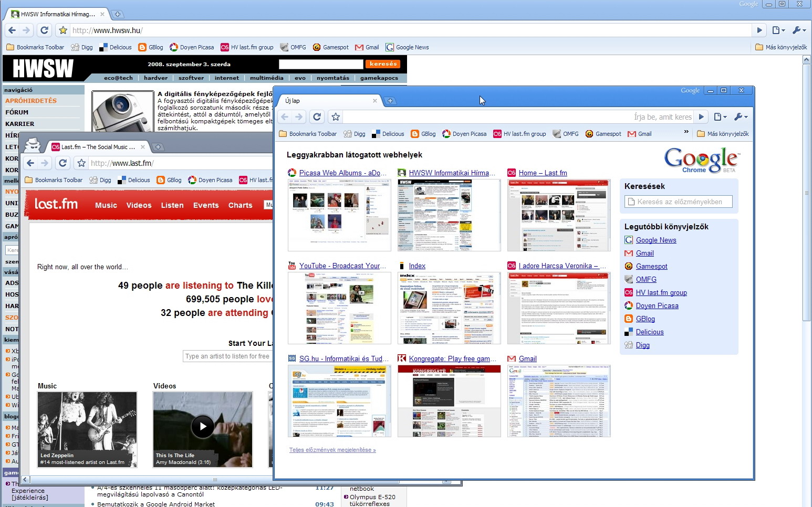The image size is (812, 507).
Task: Open HWSW Informatikai Hírmagazin thumbnail
Action: 449,215
